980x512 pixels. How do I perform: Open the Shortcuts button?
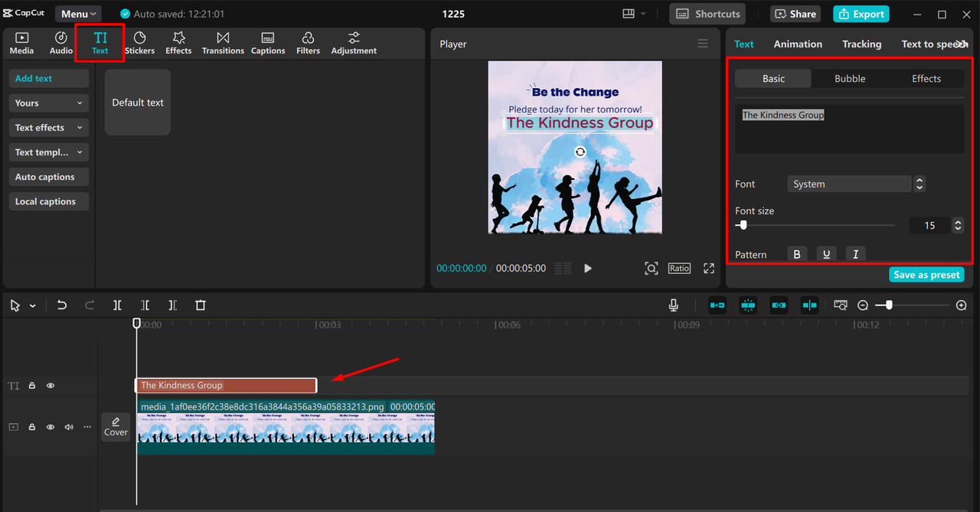coord(708,14)
